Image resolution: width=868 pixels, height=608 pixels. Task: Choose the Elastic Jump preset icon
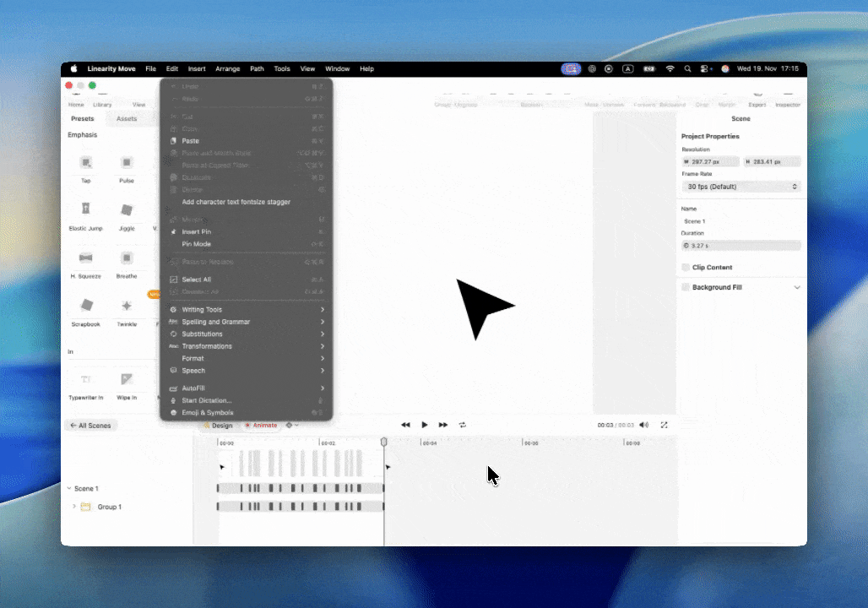point(85,209)
